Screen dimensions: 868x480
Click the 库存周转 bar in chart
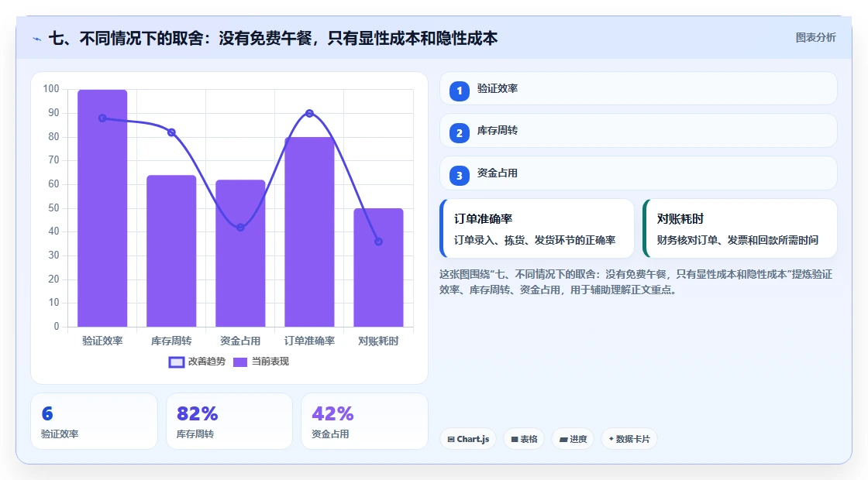(171, 251)
